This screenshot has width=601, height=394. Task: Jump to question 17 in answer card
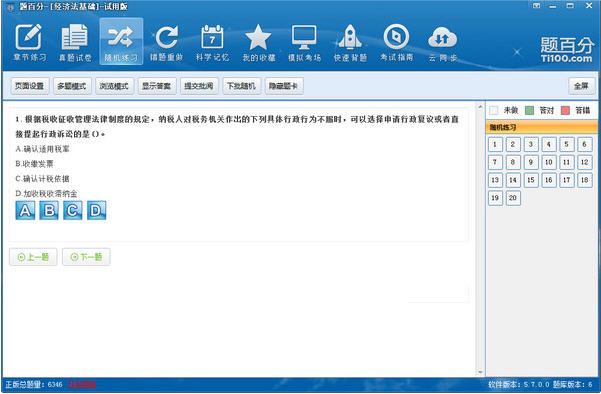click(x=567, y=180)
